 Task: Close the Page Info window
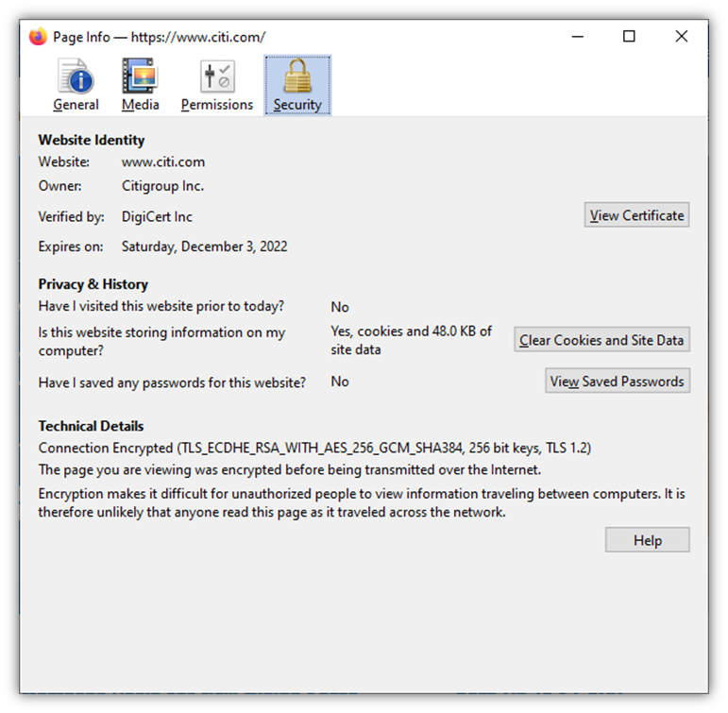point(681,36)
